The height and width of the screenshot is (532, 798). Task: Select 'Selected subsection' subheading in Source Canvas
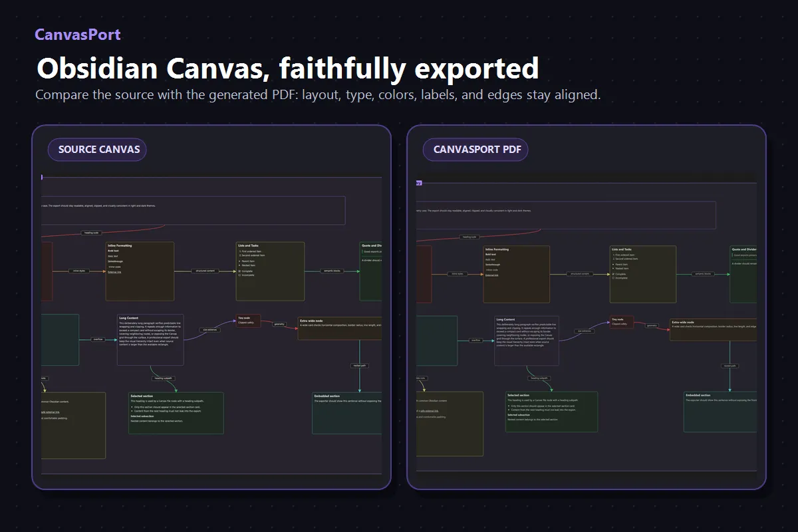(x=142, y=416)
